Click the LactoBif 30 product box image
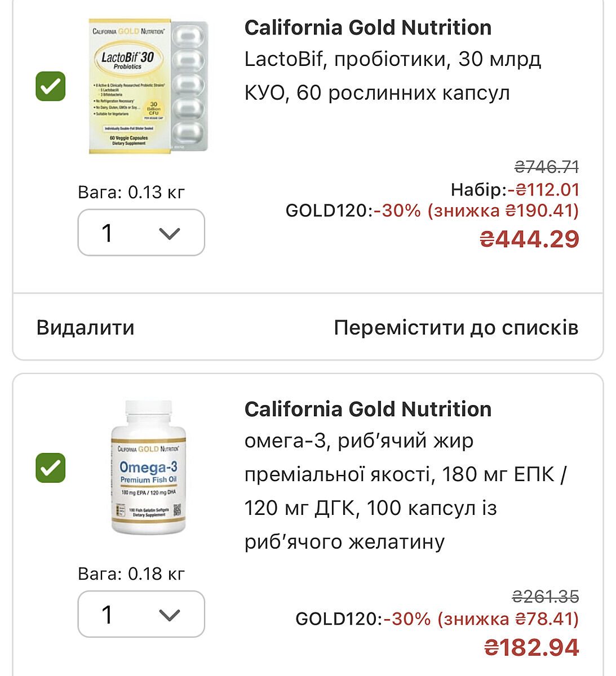This screenshot has height=676, width=616. click(148, 86)
